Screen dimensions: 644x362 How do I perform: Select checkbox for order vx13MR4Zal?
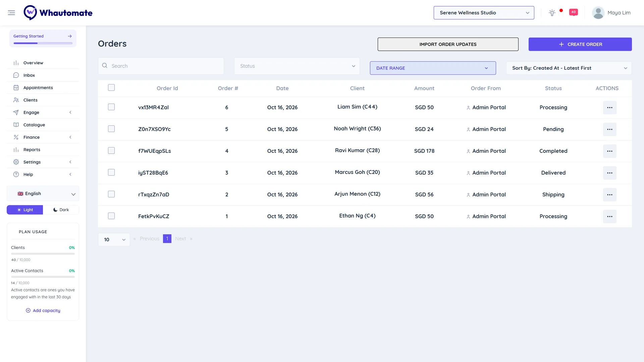coord(111,107)
